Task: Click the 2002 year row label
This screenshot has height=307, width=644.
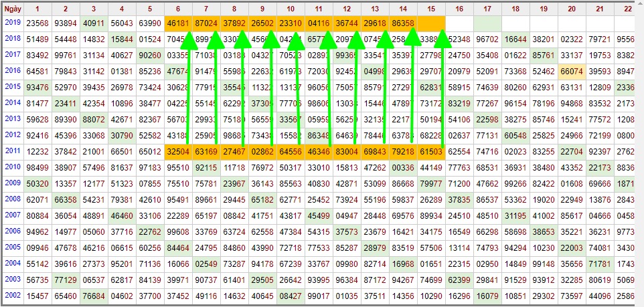Action: (x=12, y=295)
